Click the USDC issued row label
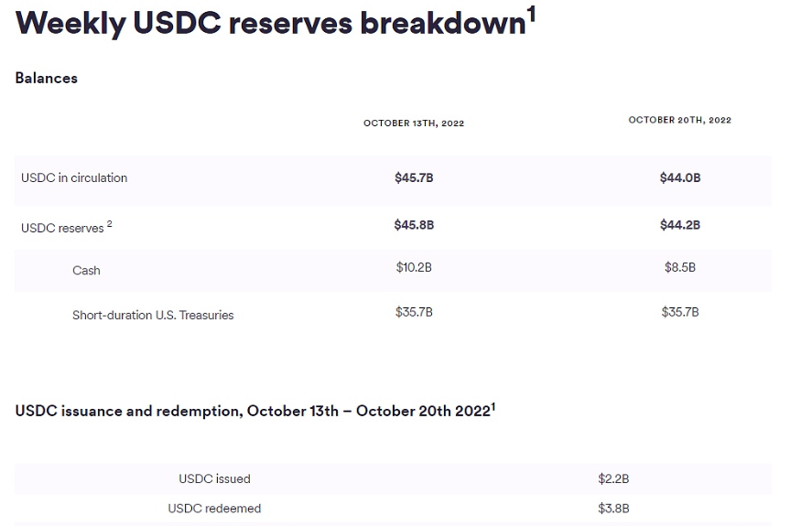The image size is (812, 526). point(214,478)
